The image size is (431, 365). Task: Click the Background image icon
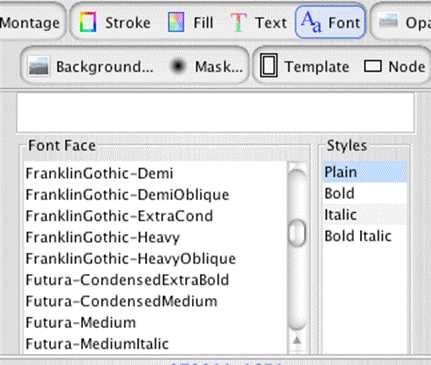(39, 66)
